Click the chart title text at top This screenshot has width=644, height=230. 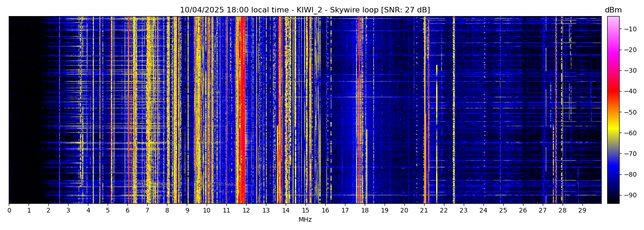[305, 10]
